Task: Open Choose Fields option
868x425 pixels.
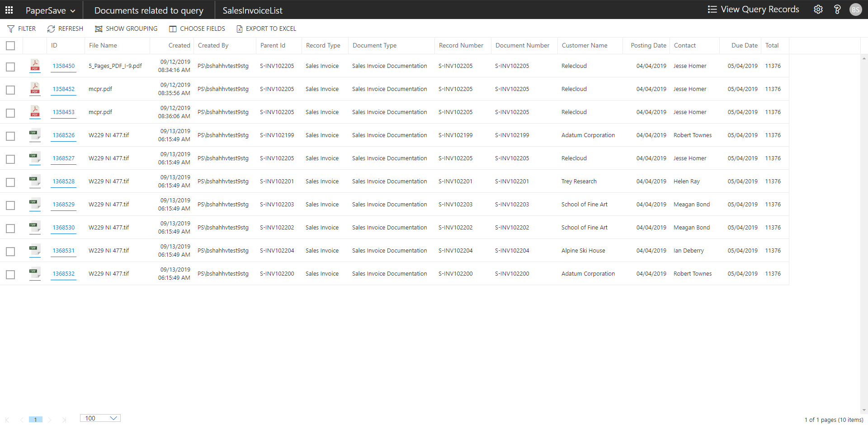Action: point(197,29)
